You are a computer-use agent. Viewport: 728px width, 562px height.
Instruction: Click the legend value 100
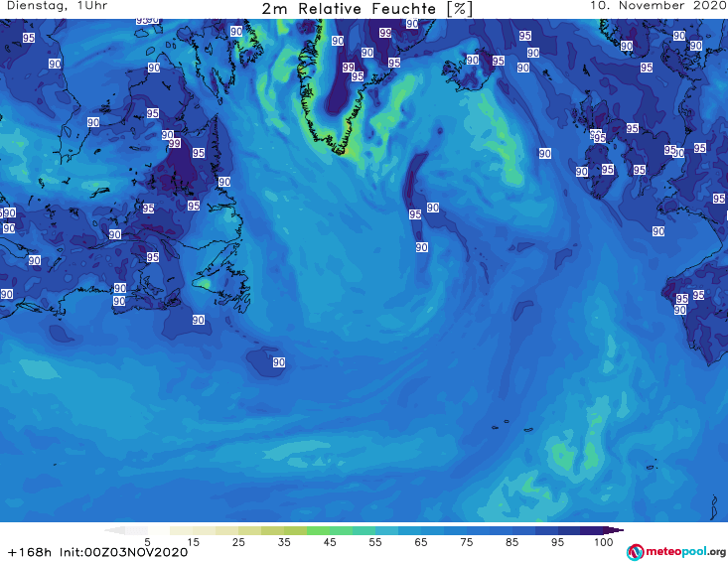(604, 542)
